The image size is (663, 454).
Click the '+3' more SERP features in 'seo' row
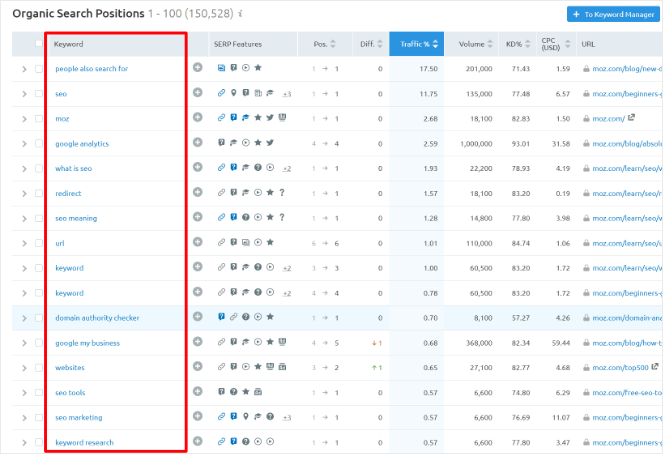tap(287, 94)
